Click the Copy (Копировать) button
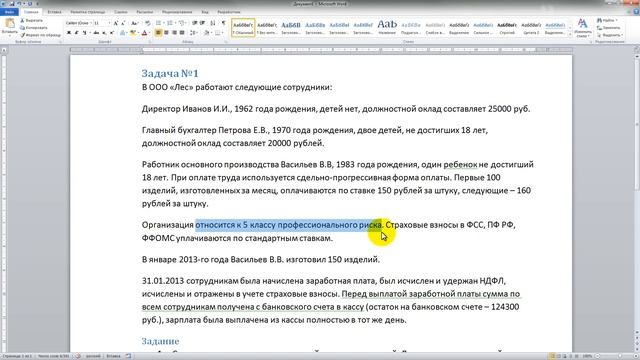This screenshot has width=640, height=360. pos(33,28)
